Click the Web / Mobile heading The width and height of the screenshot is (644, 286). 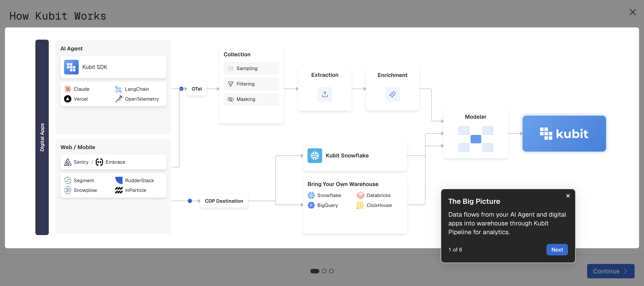click(78, 147)
